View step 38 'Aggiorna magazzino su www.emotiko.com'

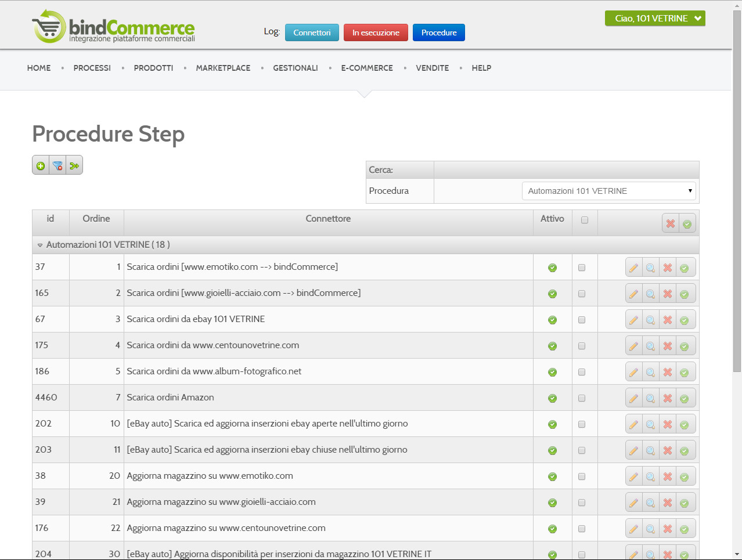(651, 476)
